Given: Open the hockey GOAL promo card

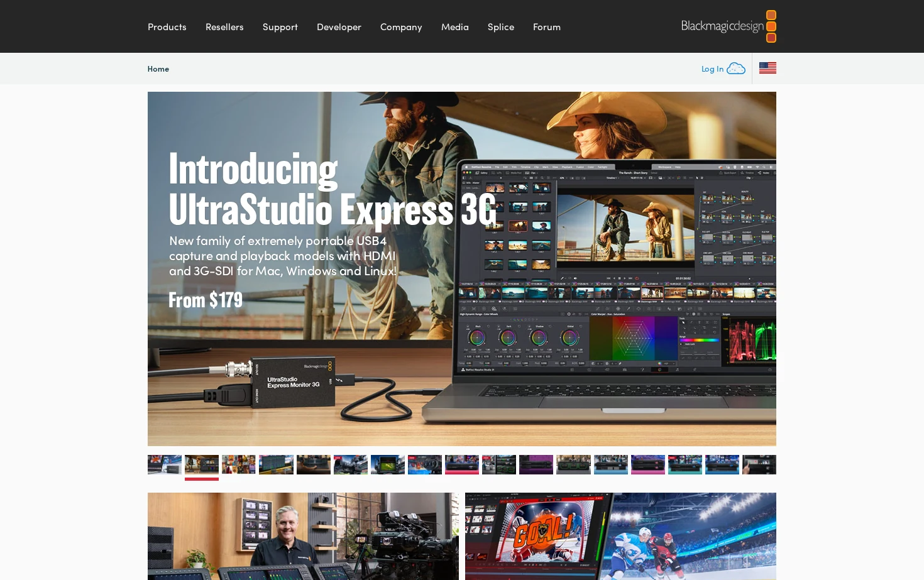Looking at the screenshot, I should coord(620,536).
